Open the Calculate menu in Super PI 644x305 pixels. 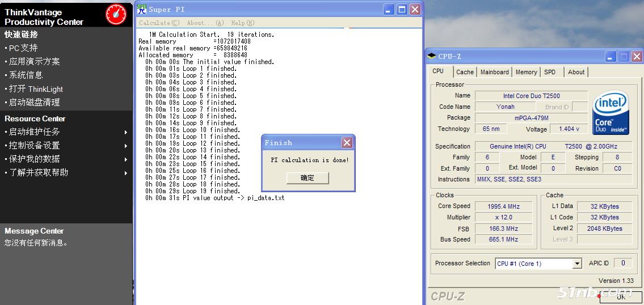(159, 23)
